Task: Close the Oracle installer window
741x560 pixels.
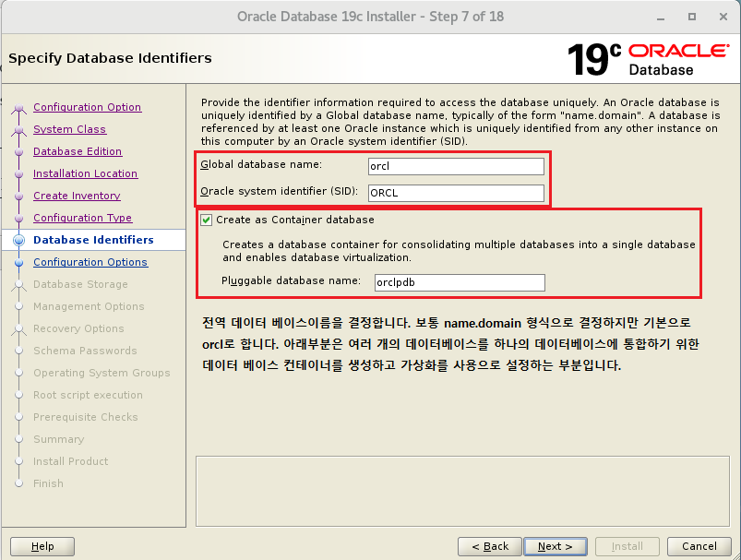Action: click(x=723, y=17)
